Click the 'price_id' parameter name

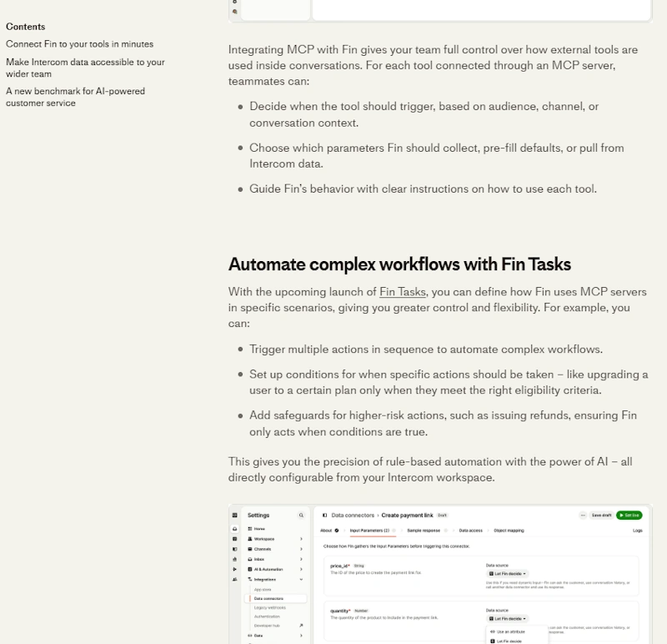pos(340,566)
